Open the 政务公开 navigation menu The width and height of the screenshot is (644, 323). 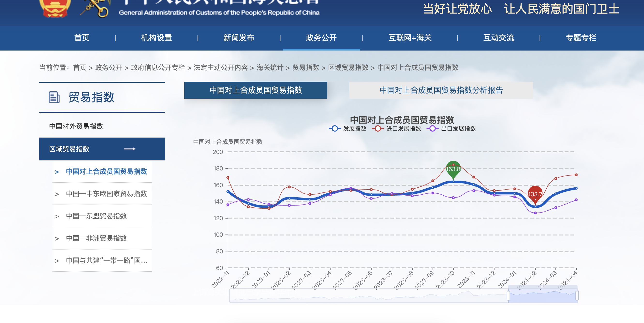pyautogui.click(x=321, y=38)
